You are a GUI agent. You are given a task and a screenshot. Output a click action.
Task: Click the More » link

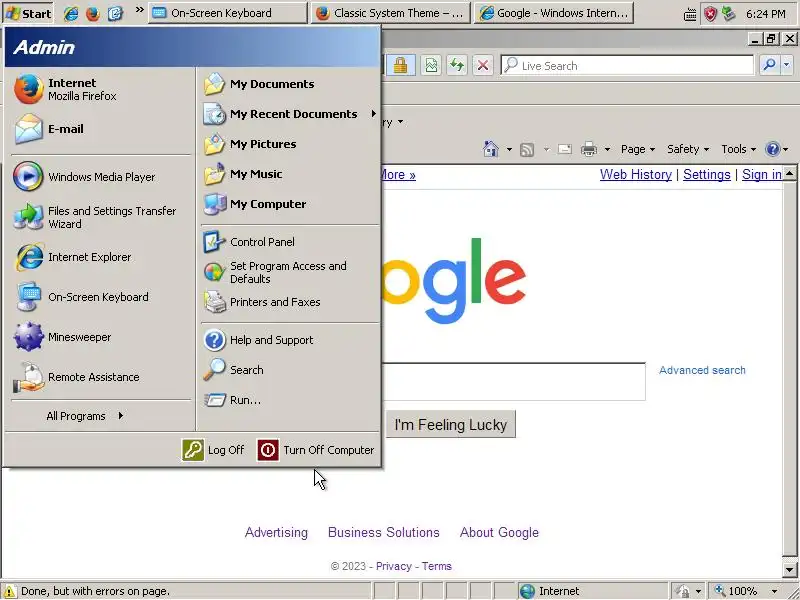pyautogui.click(x=398, y=174)
